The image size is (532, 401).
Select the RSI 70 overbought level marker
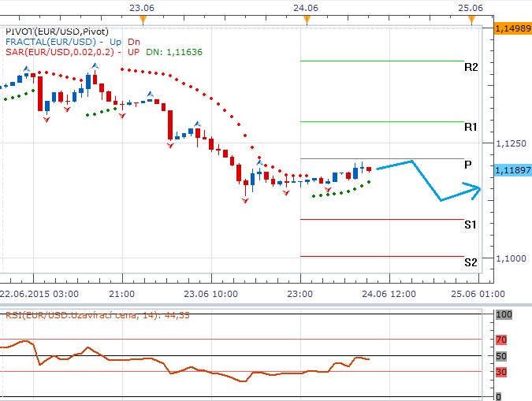[502, 340]
